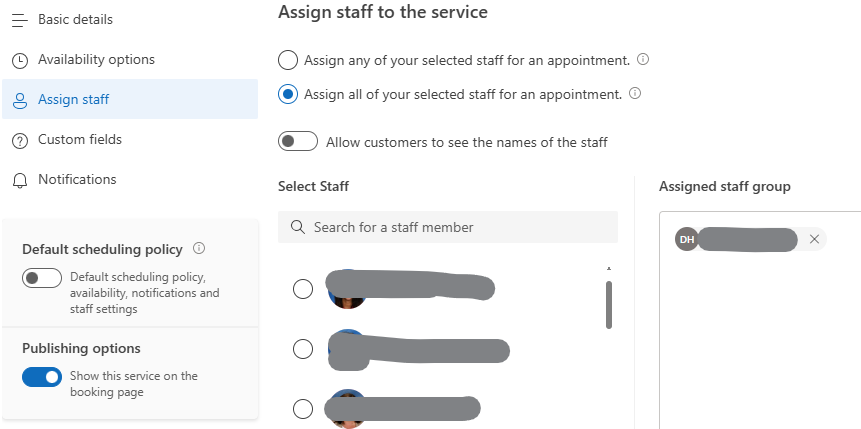
Task: Click the Availability options clock icon
Action: [x=19, y=60]
